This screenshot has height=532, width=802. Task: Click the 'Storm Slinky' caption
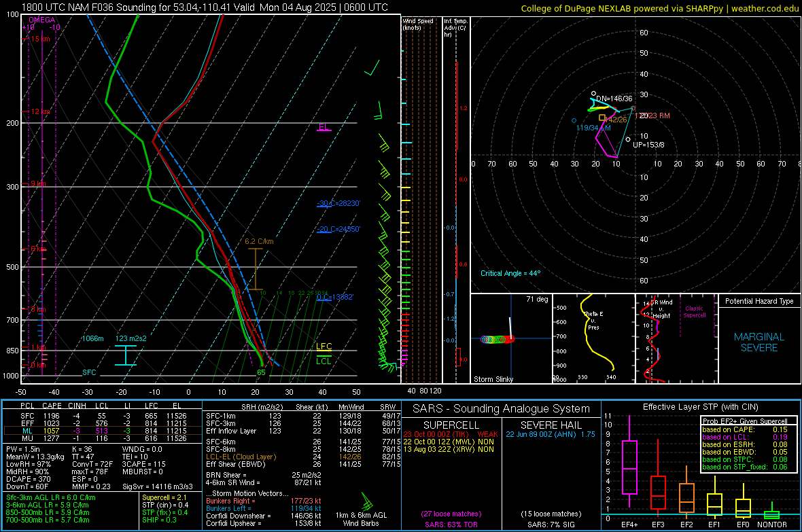pos(493,379)
